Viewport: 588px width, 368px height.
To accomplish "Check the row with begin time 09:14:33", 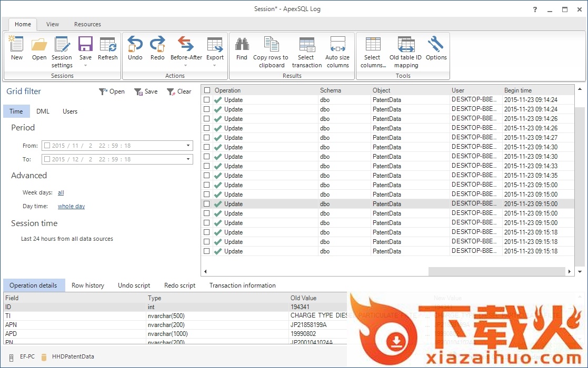I will (207, 166).
